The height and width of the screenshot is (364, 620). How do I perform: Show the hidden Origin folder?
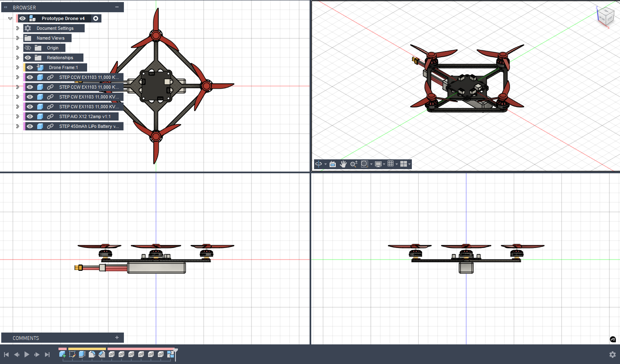point(28,48)
